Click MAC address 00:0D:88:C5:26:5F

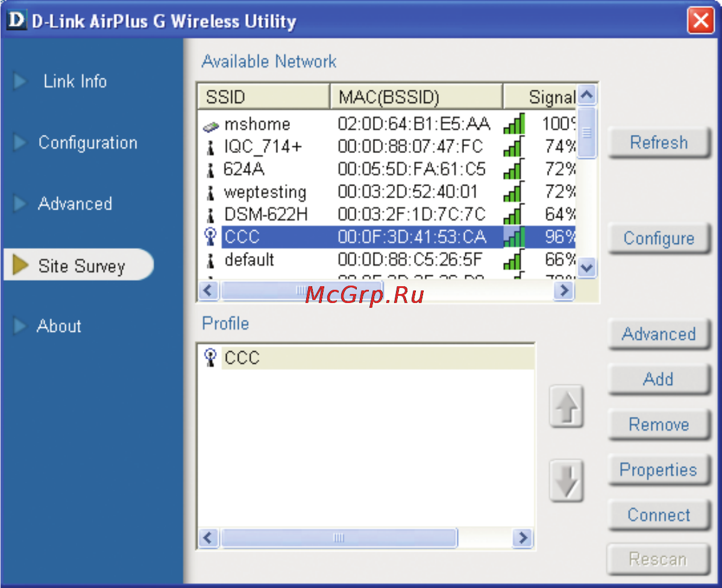pos(410,259)
